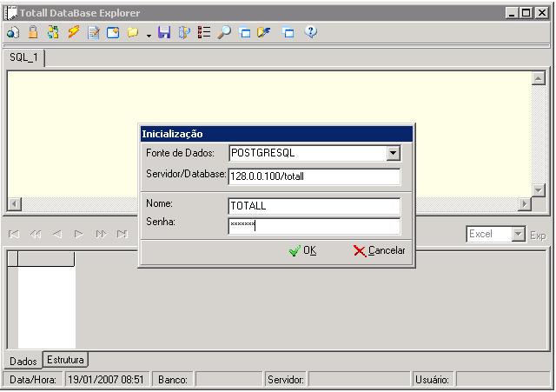Click the next page double-right arrow
556x392 pixels.
click(101, 234)
